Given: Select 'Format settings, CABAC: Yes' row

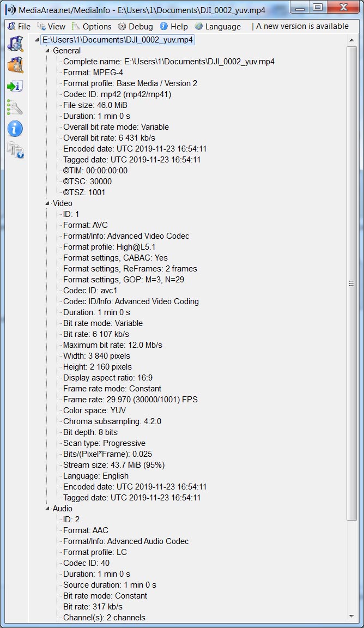Looking at the screenshot, I should pos(116,258).
